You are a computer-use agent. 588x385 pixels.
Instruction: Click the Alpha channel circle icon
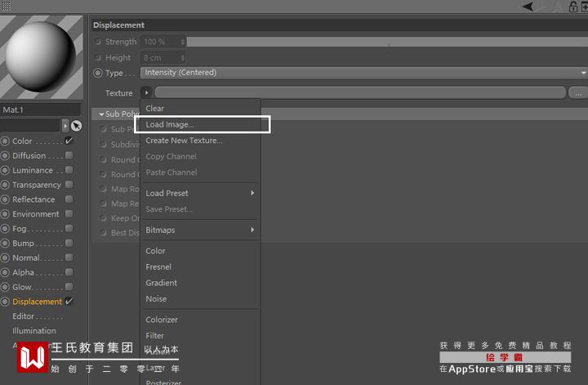[x=5, y=273]
